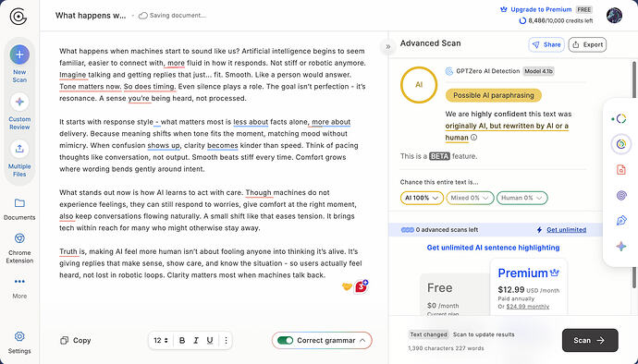Click the highlighted circular icon in right rail
The width and height of the screenshot is (638, 364).
(x=621, y=144)
